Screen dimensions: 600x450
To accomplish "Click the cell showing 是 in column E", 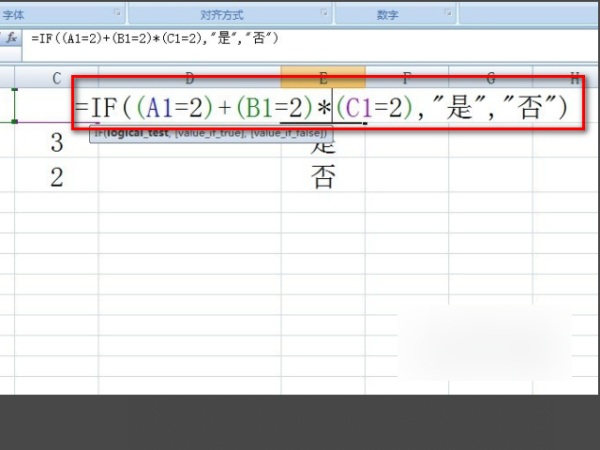I will (322, 145).
